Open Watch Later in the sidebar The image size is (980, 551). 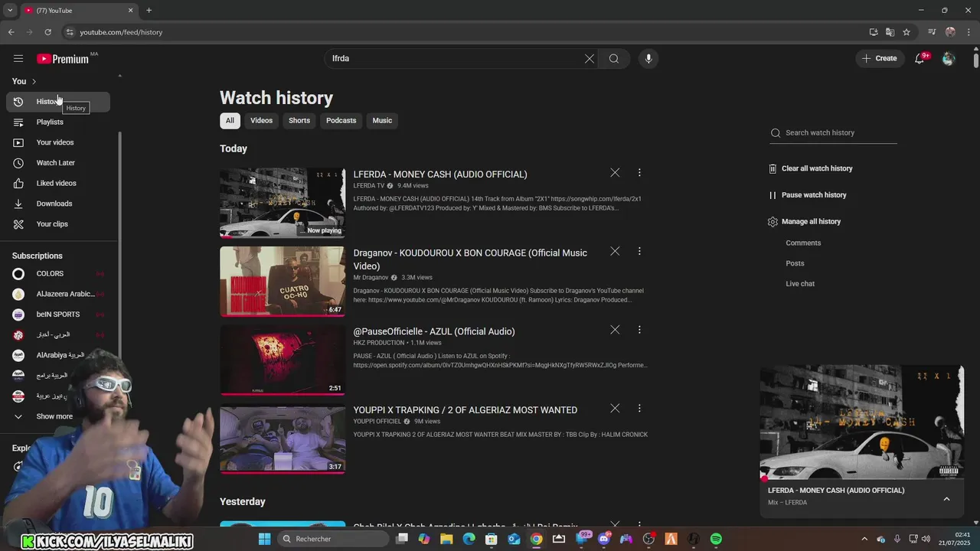pyautogui.click(x=58, y=163)
